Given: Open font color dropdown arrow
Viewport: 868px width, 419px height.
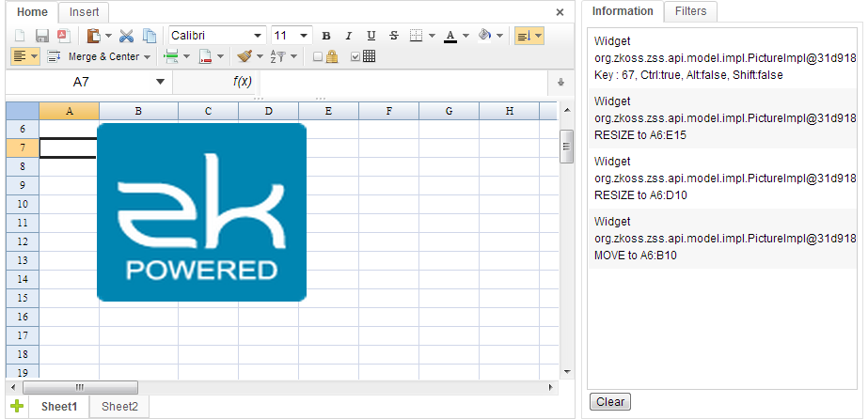Looking at the screenshot, I should (466, 36).
